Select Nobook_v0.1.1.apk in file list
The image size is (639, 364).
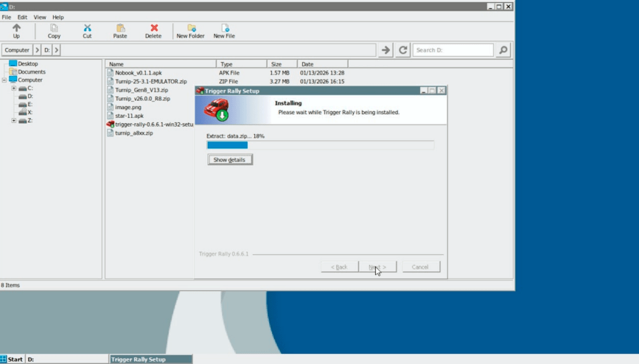click(137, 73)
